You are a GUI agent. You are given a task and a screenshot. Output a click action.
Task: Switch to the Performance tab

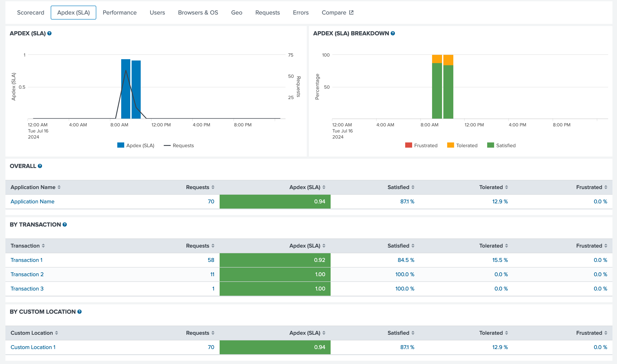pyautogui.click(x=119, y=13)
